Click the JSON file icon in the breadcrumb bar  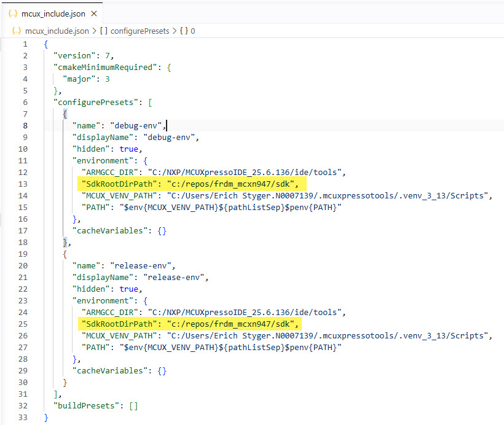point(17,31)
